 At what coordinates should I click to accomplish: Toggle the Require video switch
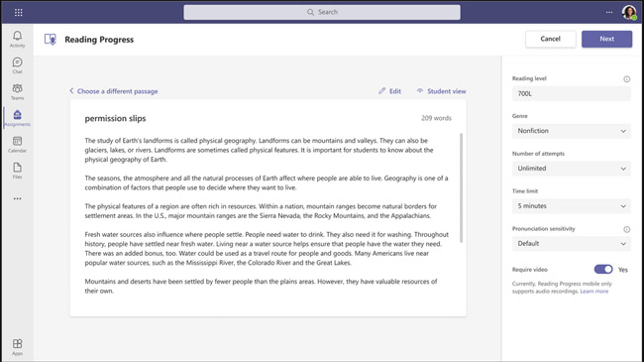click(603, 270)
